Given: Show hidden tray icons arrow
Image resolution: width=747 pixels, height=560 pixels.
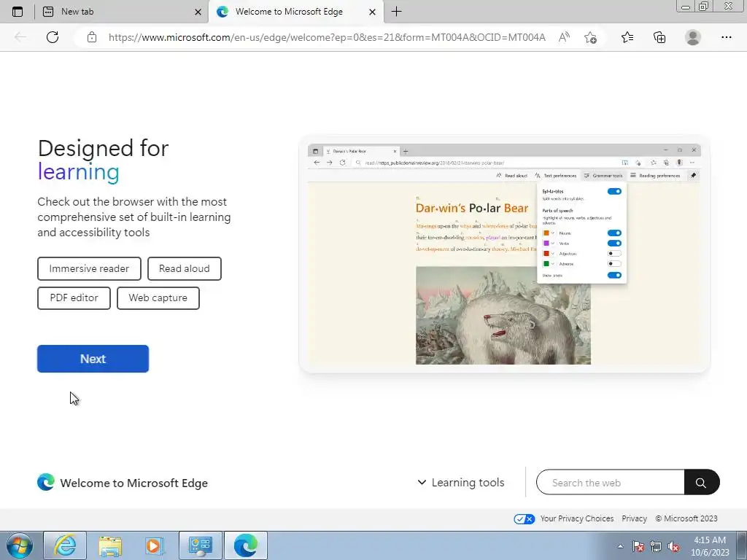Looking at the screenshot, I should (x=620, y=546).
